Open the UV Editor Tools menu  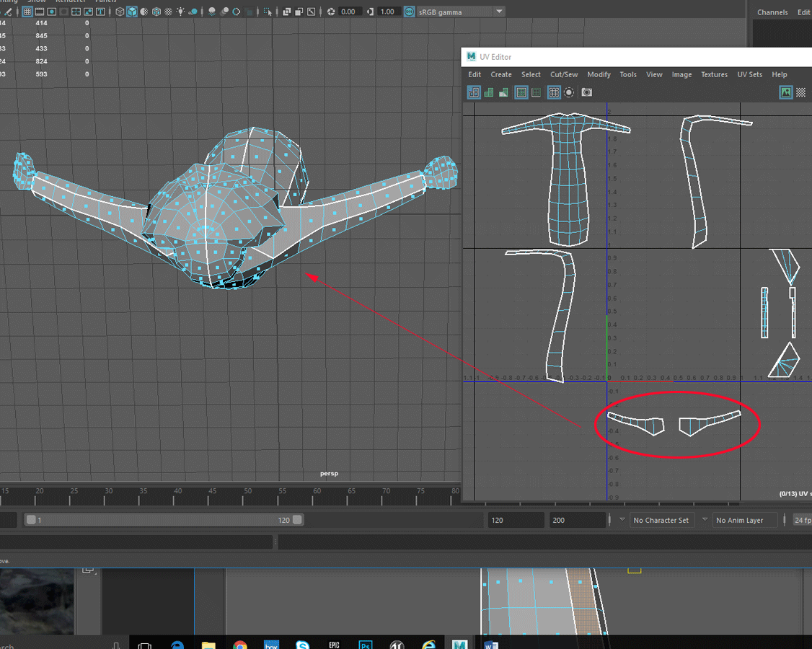[x=628, y=74]
